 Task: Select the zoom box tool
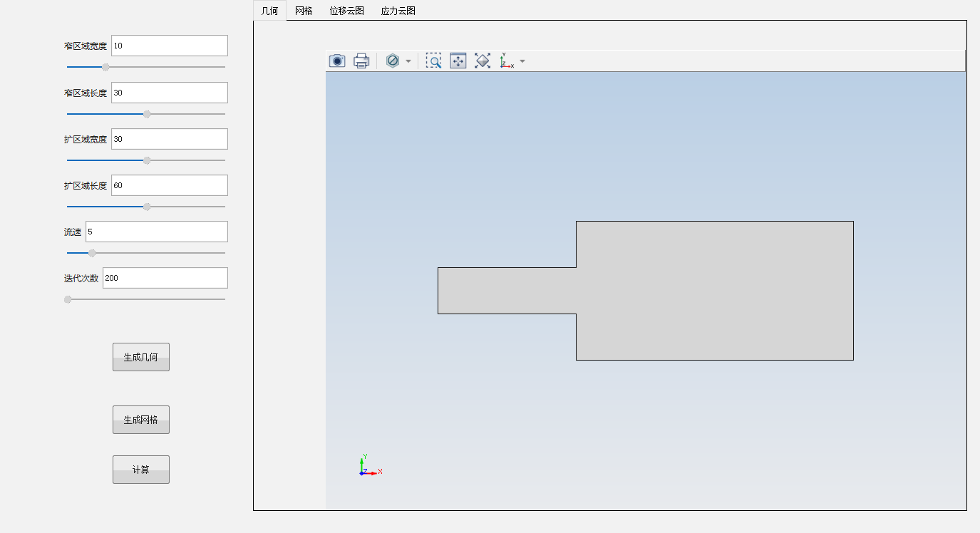click(x=433, y=61)
